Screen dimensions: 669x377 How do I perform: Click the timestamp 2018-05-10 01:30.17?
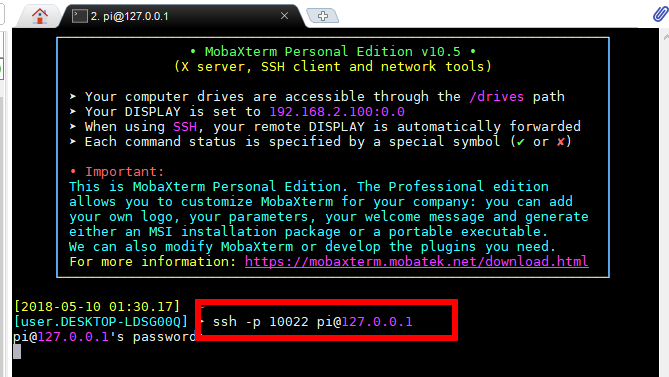pyautogui.click(x=97, y=307)
